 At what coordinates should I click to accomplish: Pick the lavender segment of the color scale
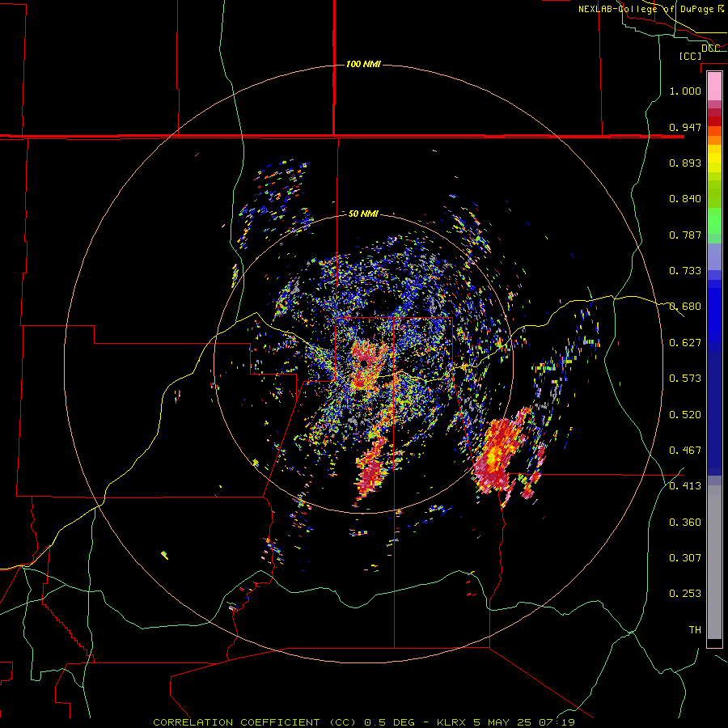714,256
